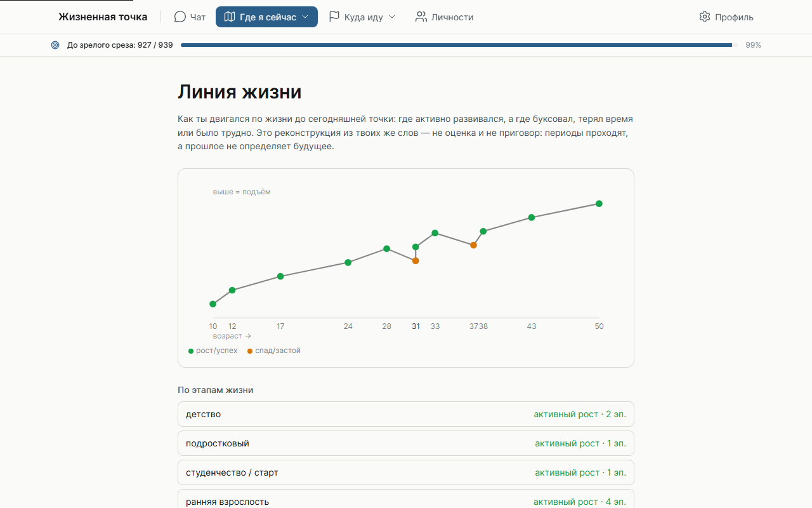The height and width of the screenshot is (508, 812).
Task: Click the axis label 50
Action: 599,326
